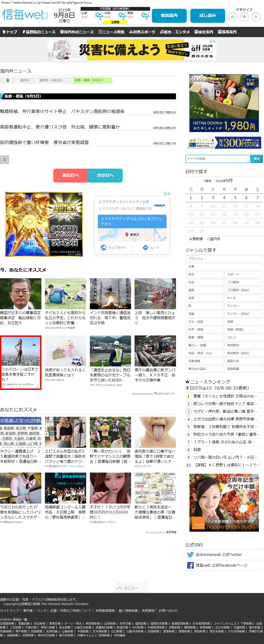Click the 信毎プレミアム 300円 banner
264x644 pixels.
click(224, 143)
